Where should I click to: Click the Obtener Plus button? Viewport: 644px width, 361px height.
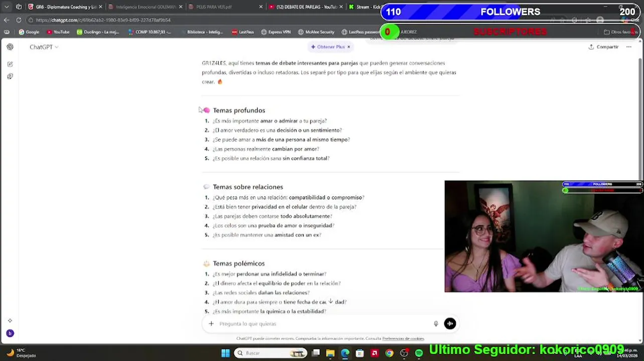[x=328, y=47]
